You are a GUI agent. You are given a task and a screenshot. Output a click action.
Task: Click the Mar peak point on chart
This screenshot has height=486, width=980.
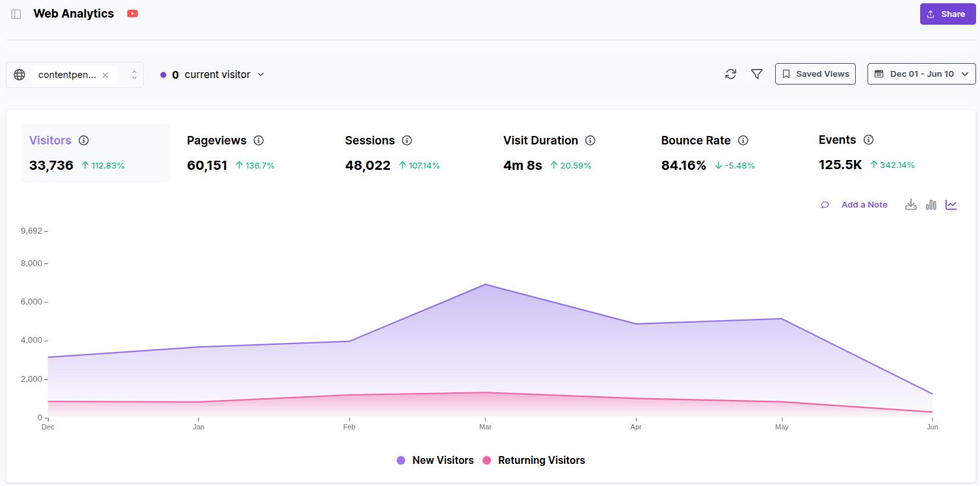[x=485, y=284]
